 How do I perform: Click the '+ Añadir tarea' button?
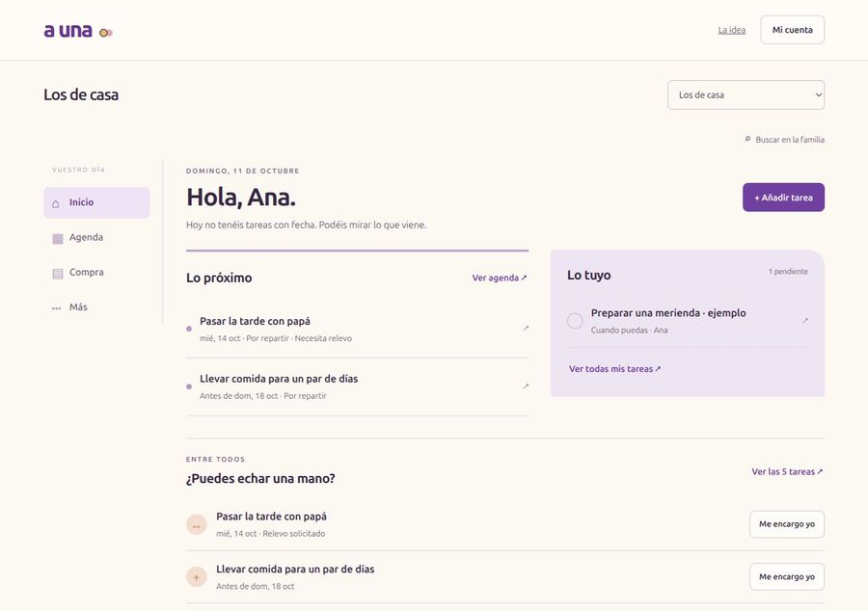coord(783,198)
